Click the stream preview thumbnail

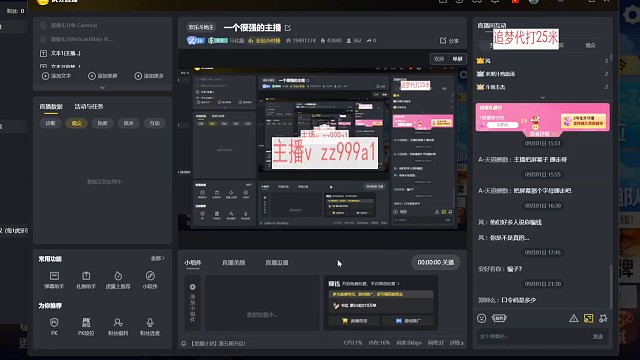coord(322,149)
